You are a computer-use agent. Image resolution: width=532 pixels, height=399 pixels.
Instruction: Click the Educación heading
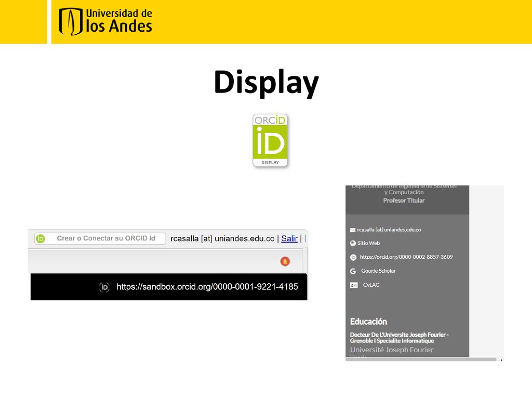tap(368, 321)
